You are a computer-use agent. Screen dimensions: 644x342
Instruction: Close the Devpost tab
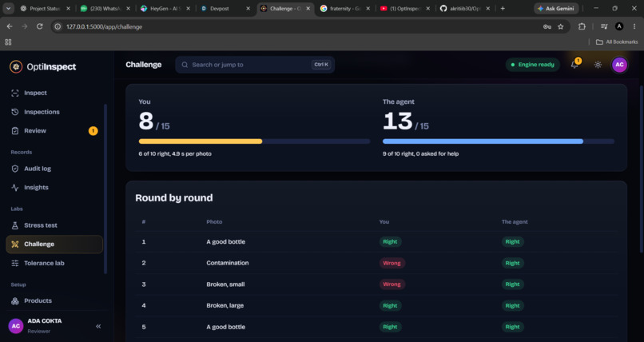click(x=248, y=8)
